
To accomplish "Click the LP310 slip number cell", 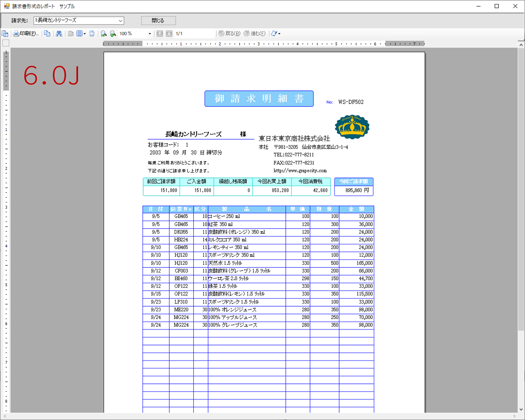I will click(181, 302).
